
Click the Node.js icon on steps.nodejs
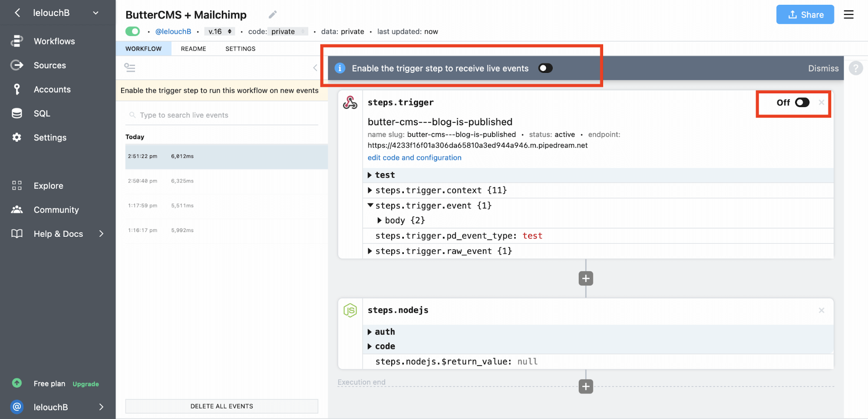click(x=350, y=310)
